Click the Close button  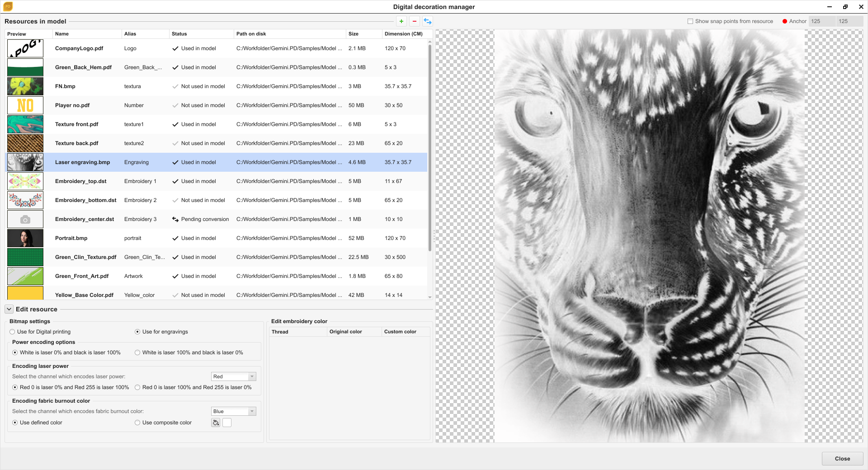coord(842,458)
